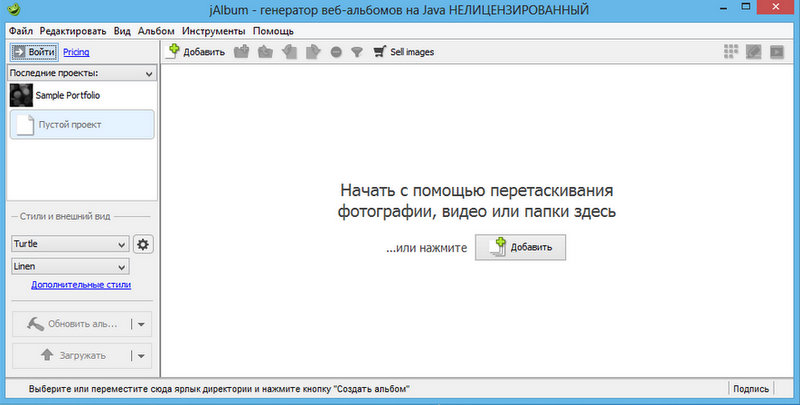The image size is (800, 405).
Task: Switch to edit view pencil icon
Action: click(754, 52)
